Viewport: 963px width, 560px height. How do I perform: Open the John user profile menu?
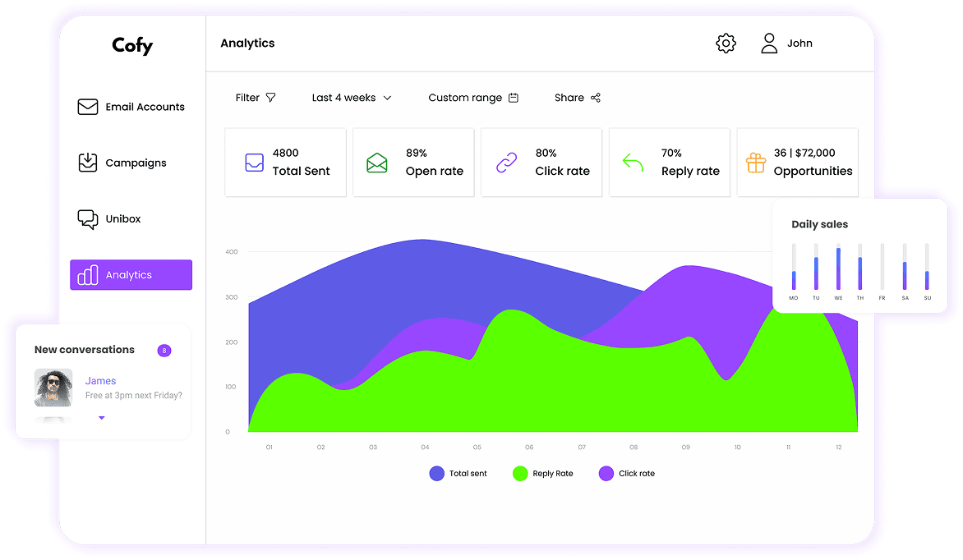coord(786,43)
